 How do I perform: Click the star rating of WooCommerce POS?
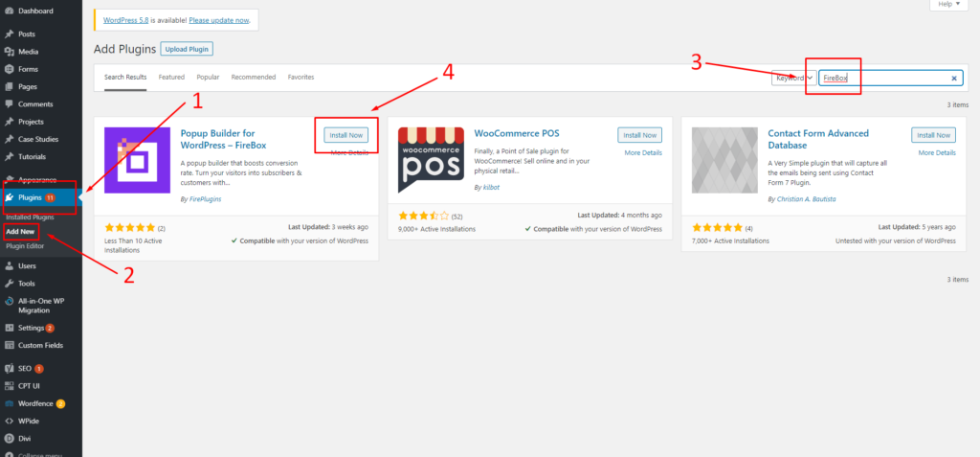[x=424, y=216]
